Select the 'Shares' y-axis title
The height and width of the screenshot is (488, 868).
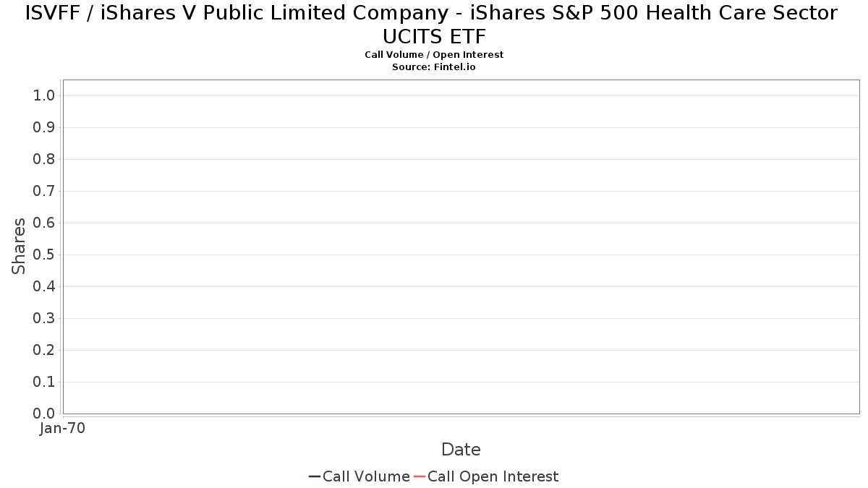click(19, 246)
